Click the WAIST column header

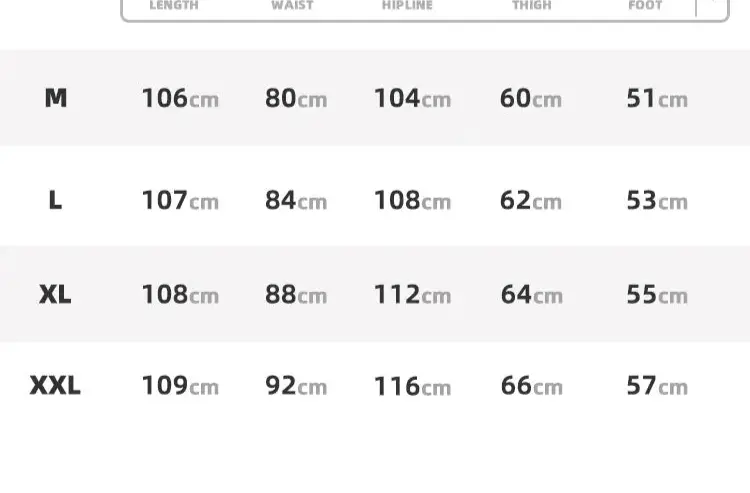tap(292, 6)
